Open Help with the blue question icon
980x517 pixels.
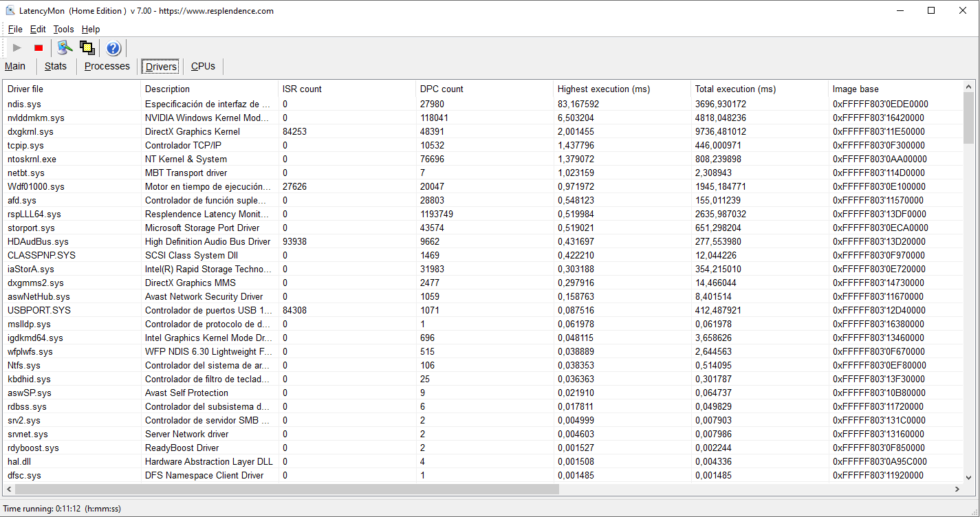click(x=113, y=47)
